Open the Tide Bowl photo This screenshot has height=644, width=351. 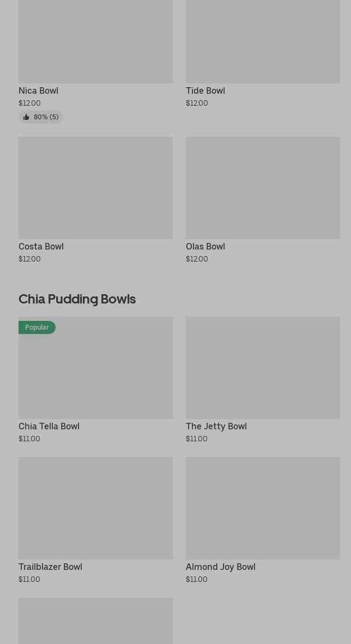pos(263,41)
